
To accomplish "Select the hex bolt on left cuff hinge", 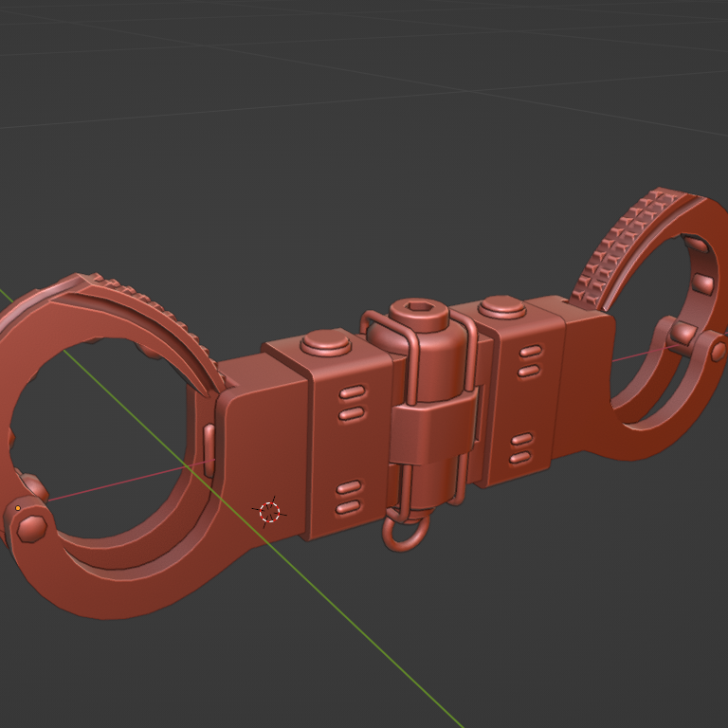I will pyautogui.click(x=32, y=525).
